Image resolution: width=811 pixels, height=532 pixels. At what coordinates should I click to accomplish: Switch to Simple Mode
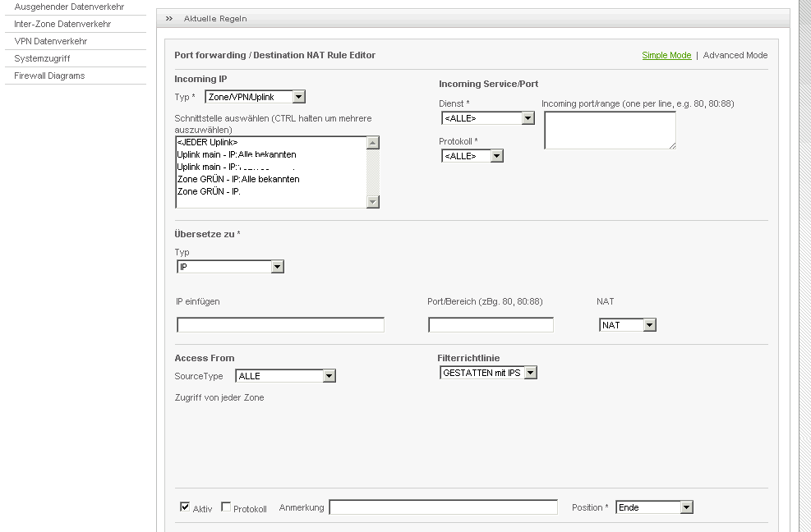pyautogui.click(x=666, y=55)
